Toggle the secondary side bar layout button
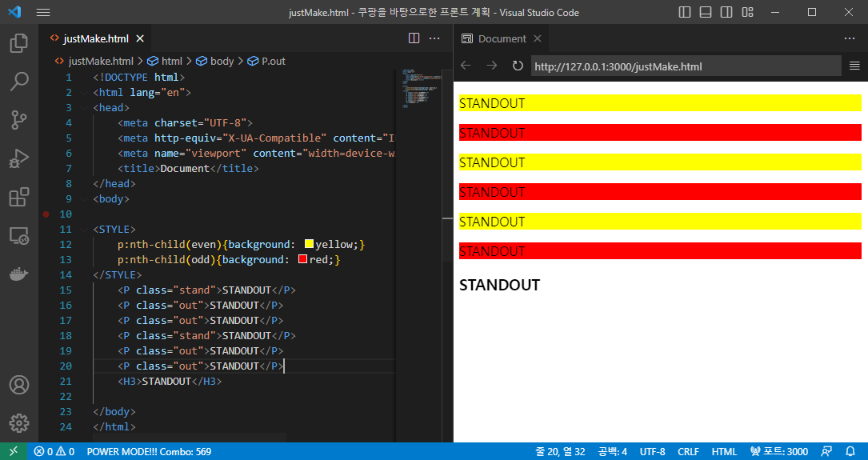The width and height of the screenshot is (868, 460). pyautogui.click(x=726, y=12)
